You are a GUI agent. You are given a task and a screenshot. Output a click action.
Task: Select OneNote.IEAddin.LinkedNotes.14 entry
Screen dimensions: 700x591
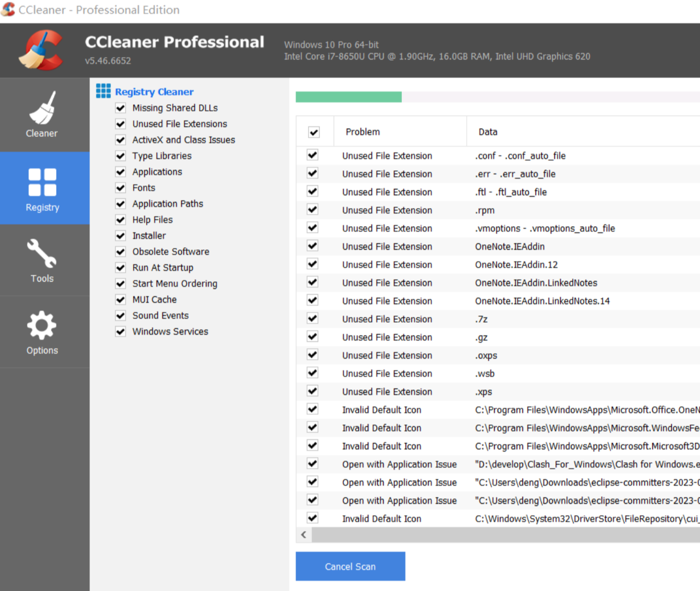coord(542,301)
